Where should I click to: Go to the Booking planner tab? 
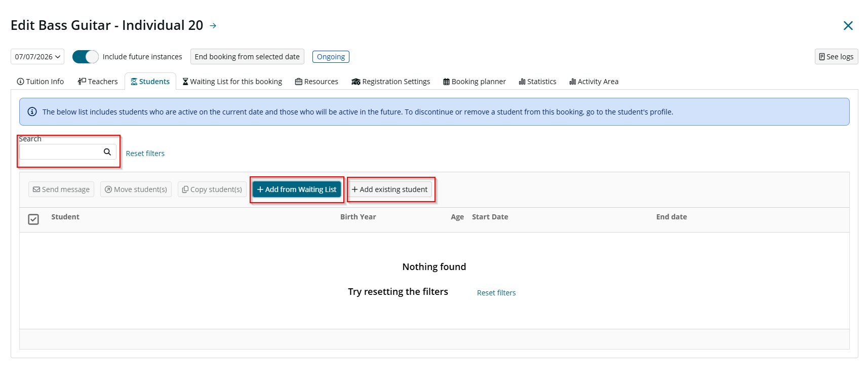[x=475, y=82]
